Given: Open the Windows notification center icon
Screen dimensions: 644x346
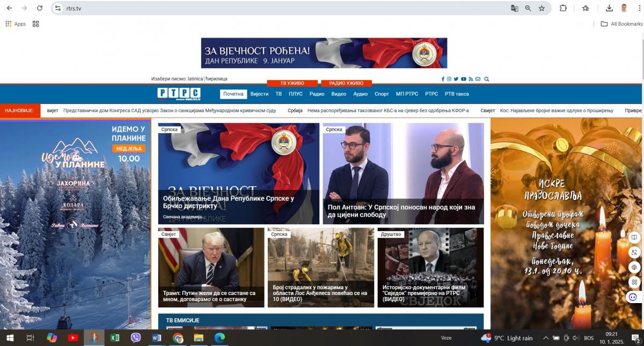Looking at the screenshot, I should tap(635, 338).
